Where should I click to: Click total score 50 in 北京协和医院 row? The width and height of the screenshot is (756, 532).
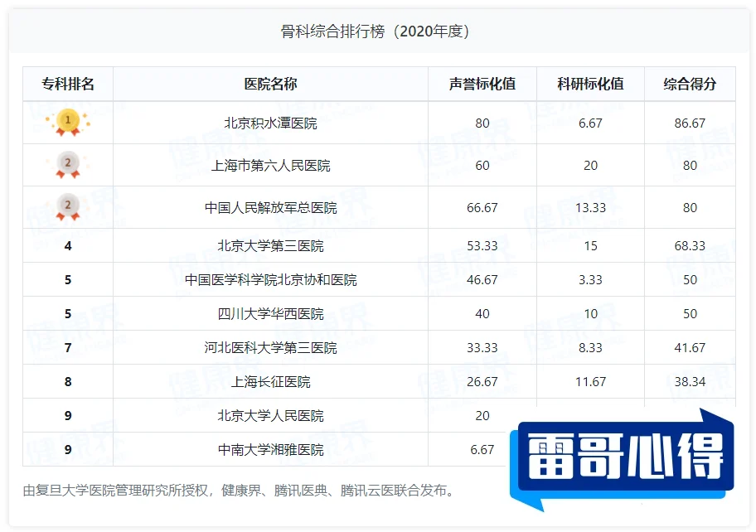[x=690, y=280]
